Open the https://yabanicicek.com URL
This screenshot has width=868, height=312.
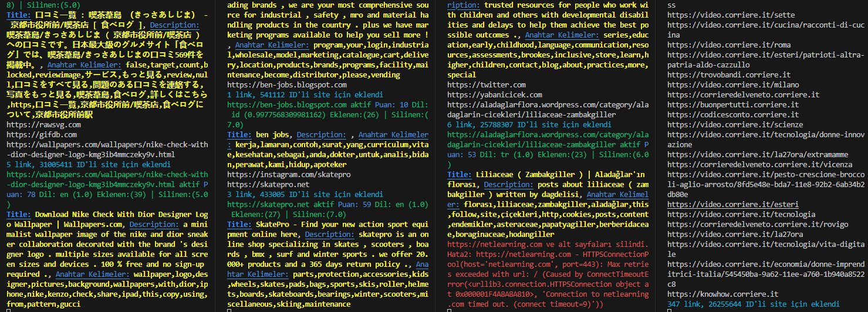[487, 94]
